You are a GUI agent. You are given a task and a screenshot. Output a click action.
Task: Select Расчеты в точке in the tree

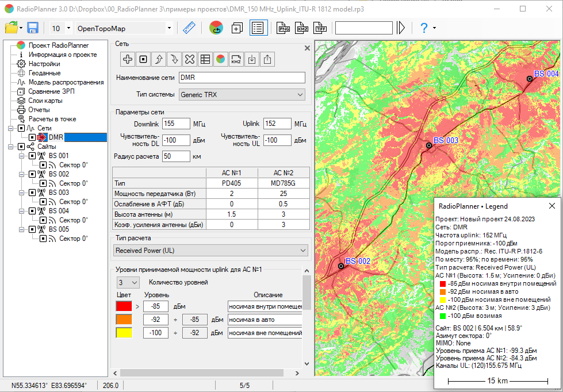(x=52, y=119)
